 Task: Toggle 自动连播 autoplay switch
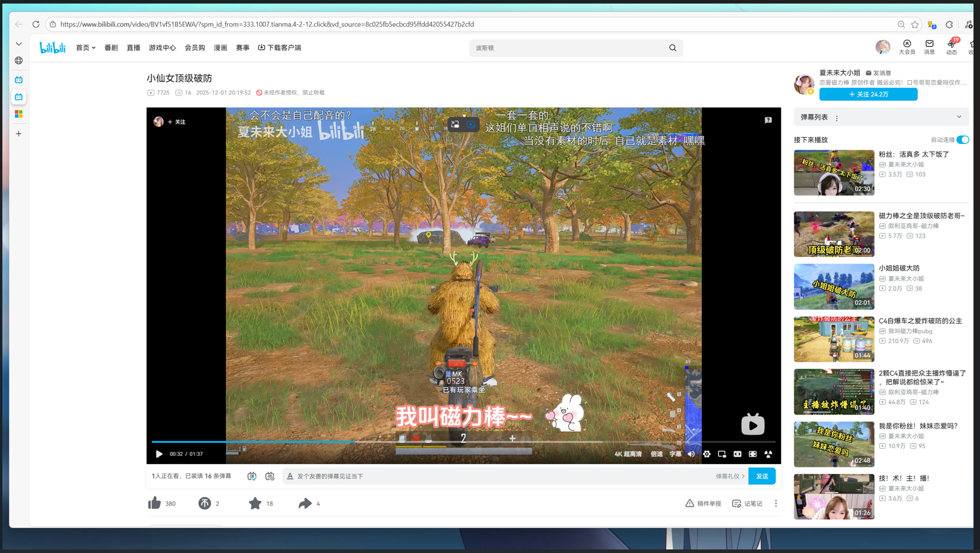point(961,140)
